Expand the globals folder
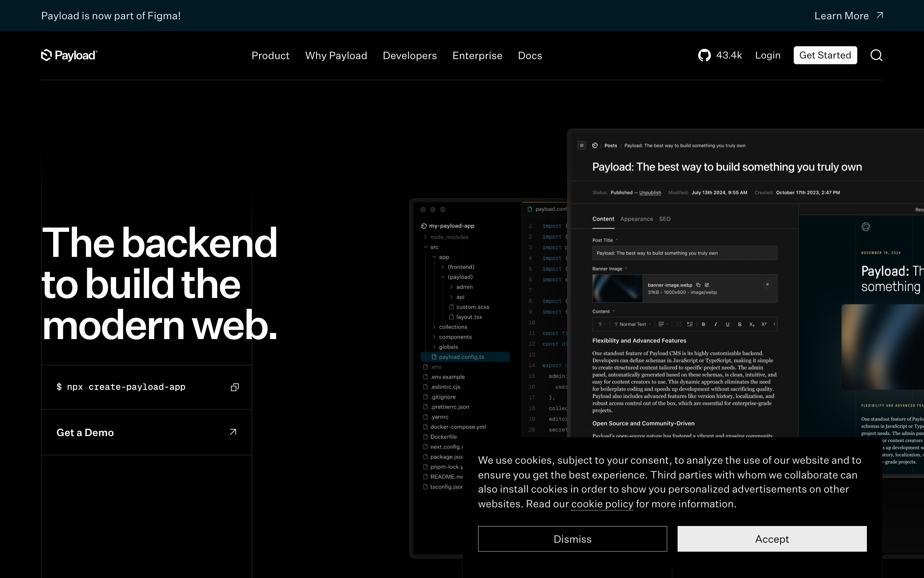 click(x=434, y=347)
